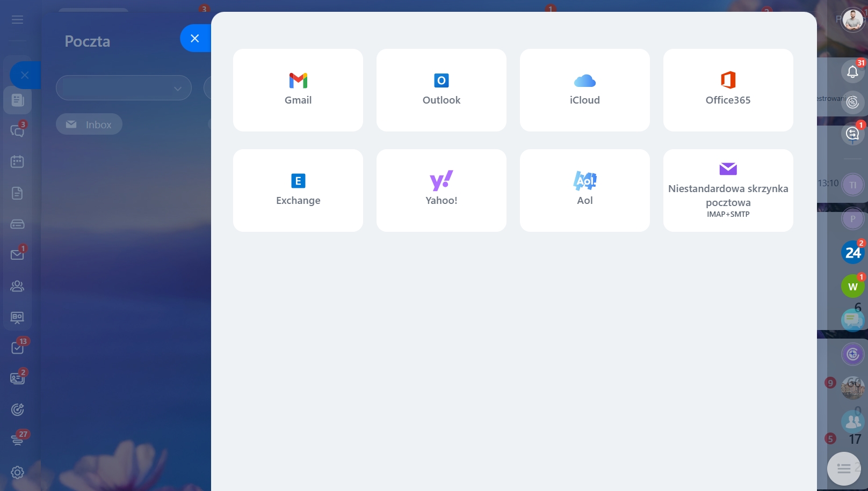Open the Aol mailbox connection
Image resolution: width=868 pixels, height=491 pixels.
click(585, 190)
